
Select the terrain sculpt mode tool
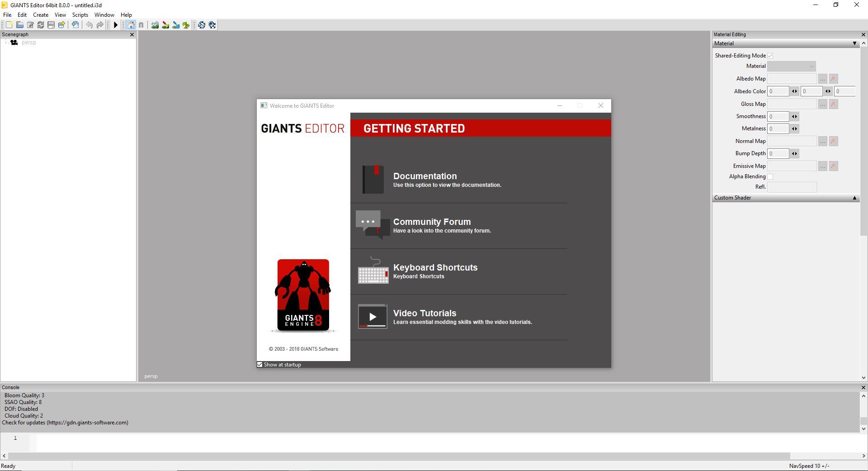pos(155,25)
